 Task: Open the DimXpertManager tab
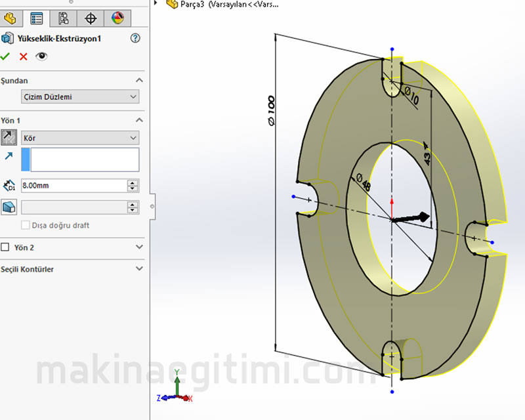tap(91, 18)
